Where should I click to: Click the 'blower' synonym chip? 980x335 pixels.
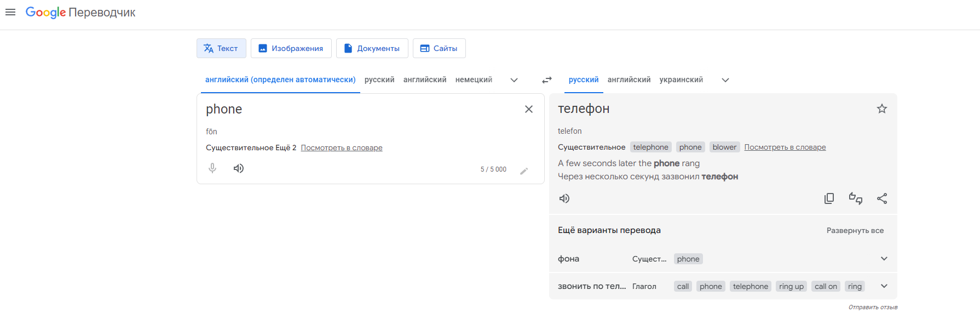click(x=725, y=147)
